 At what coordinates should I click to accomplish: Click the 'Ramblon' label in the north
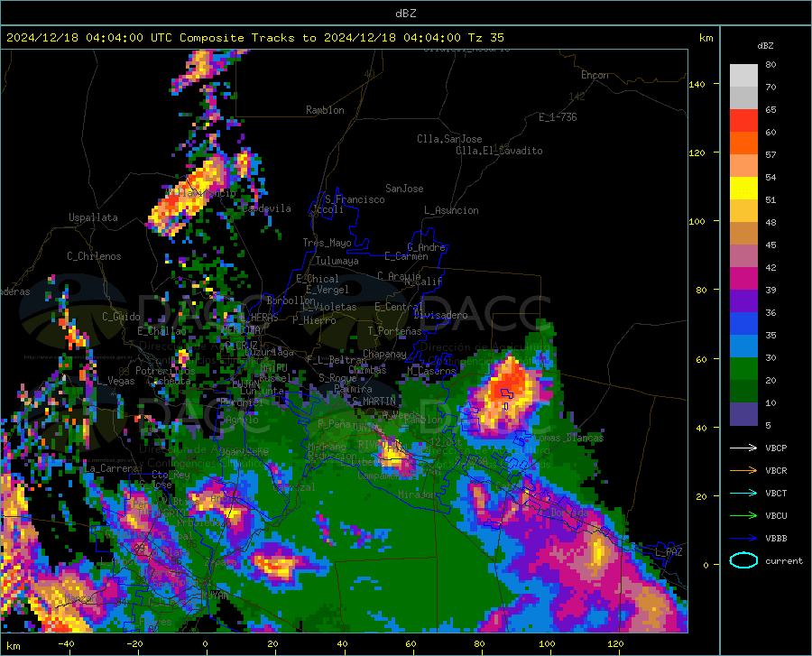325,110
